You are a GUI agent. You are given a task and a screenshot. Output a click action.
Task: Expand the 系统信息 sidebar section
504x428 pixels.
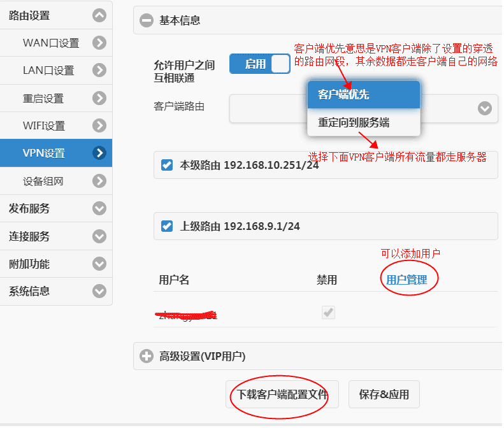[99, 291]
